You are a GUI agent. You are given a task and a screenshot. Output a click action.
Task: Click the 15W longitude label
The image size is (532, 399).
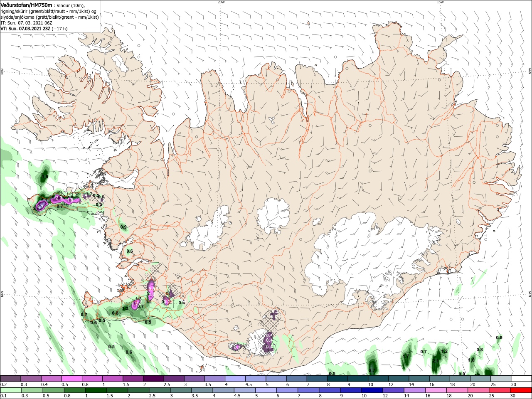tap(440, 2)
